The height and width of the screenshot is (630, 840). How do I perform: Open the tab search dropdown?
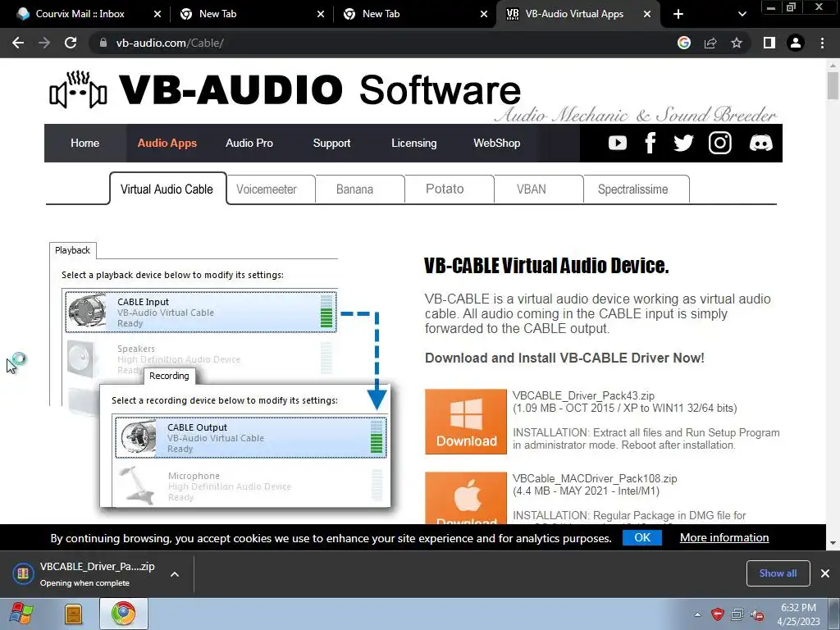tap(742, 14)
